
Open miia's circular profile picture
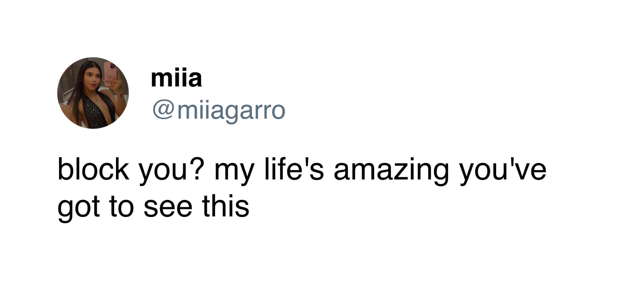[x=93, y=93]
